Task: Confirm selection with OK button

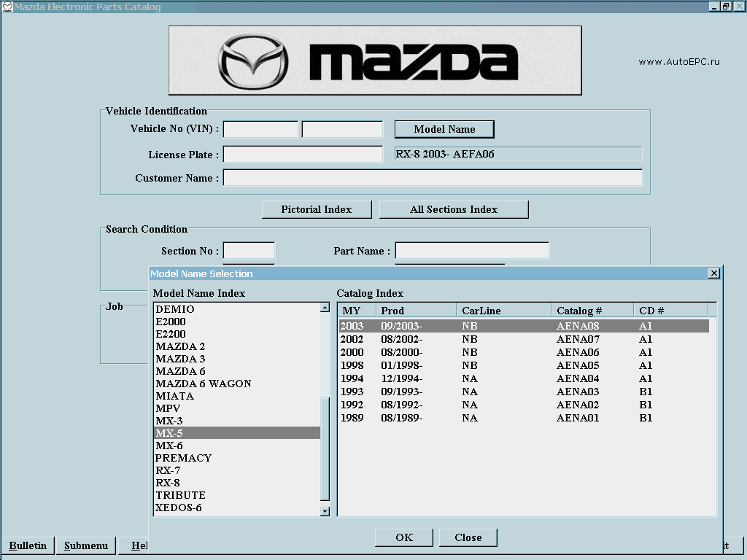Action: 404,537
